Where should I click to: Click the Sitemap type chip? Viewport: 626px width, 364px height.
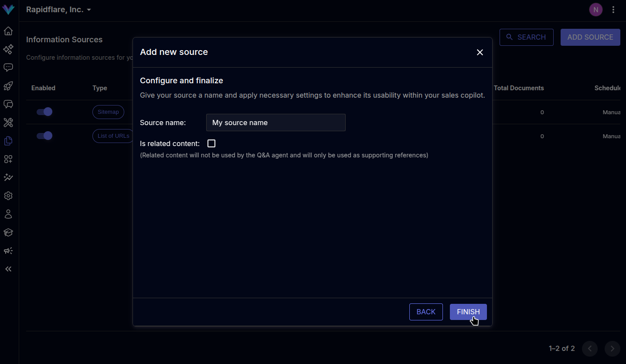coord(108,112)
